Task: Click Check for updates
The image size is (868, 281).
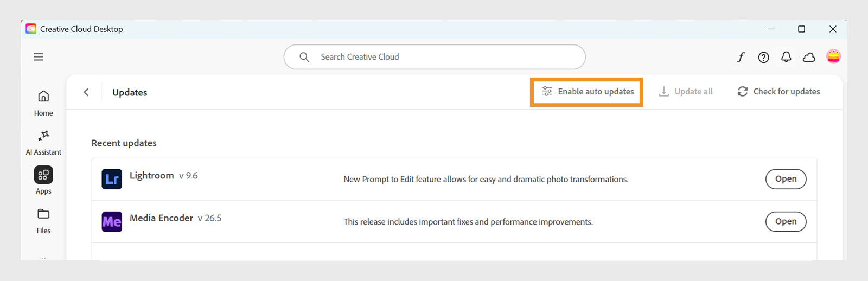Action: point(778,92)
